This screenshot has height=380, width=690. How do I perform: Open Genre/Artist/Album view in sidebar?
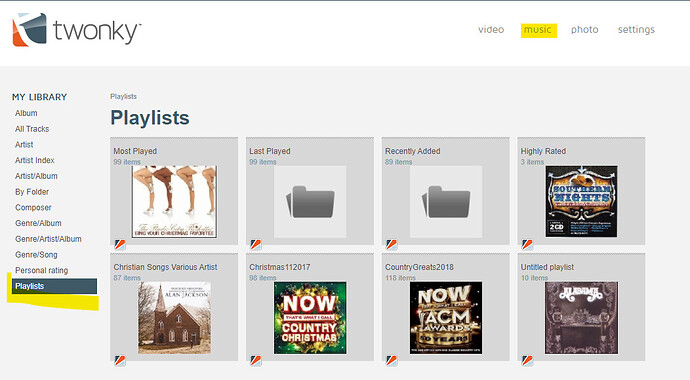pos(48,239)
